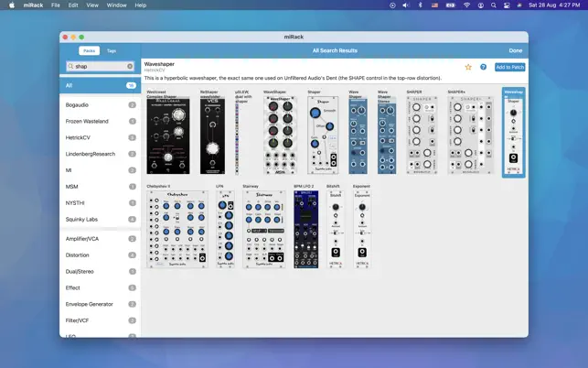
Task: Filter by the Filter/VCF tag
Action: coord(100,320)
